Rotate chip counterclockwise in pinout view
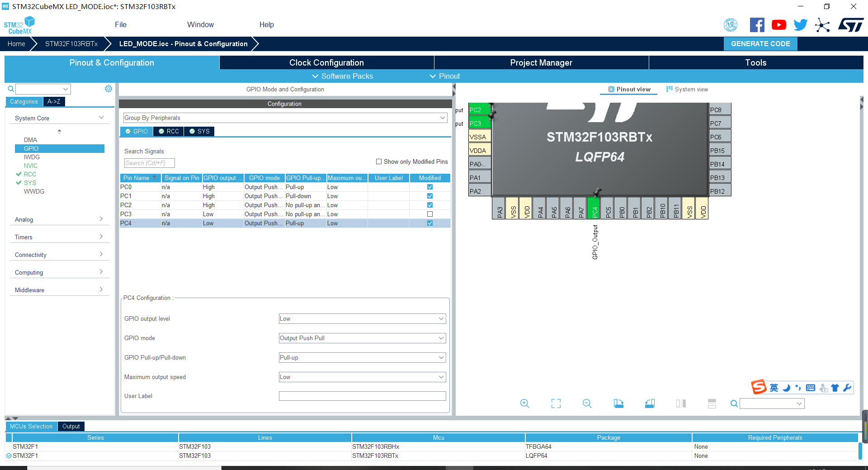 pyautogui.click(x=650, y=404)
